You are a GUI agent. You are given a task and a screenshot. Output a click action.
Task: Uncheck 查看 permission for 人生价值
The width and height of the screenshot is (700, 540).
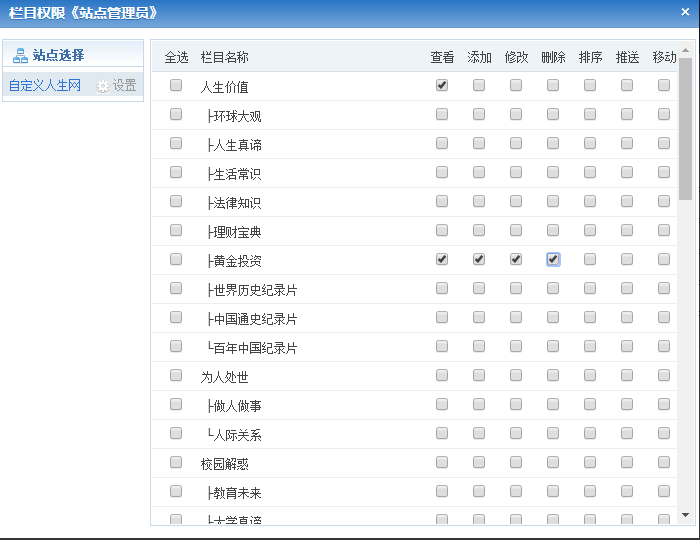pos(442,86)
